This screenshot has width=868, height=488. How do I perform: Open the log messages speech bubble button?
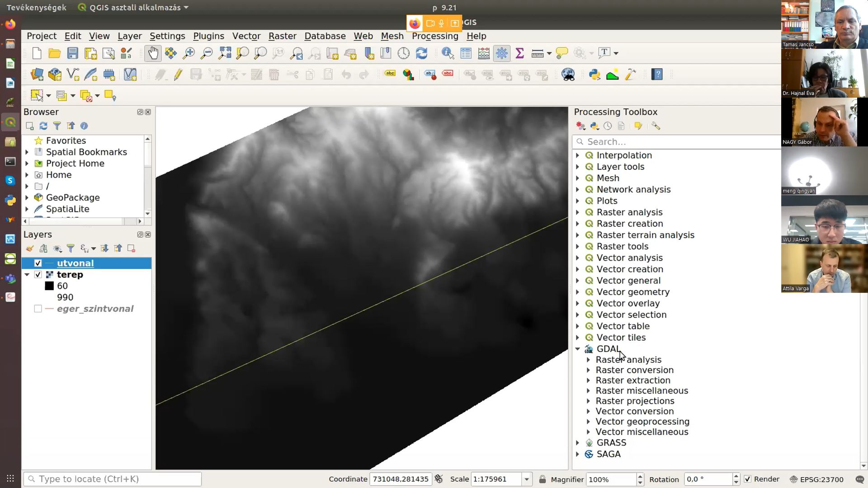(859, 479)
